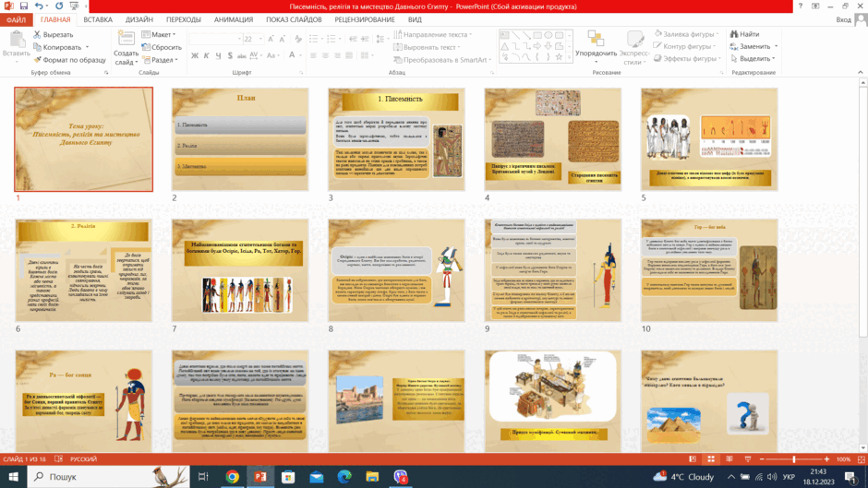
Task: Save the presentation via quick access toolbar
Action: tap(24, 6)
